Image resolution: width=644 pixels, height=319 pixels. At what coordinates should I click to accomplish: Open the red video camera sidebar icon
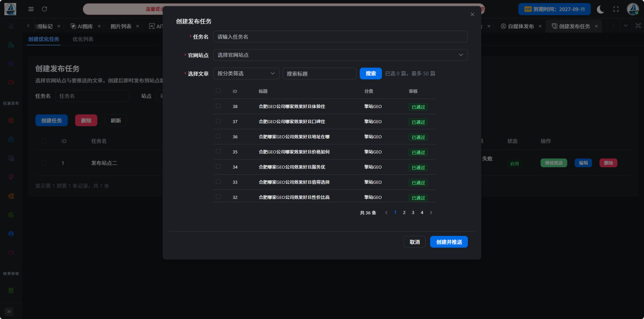coord(11,82)
